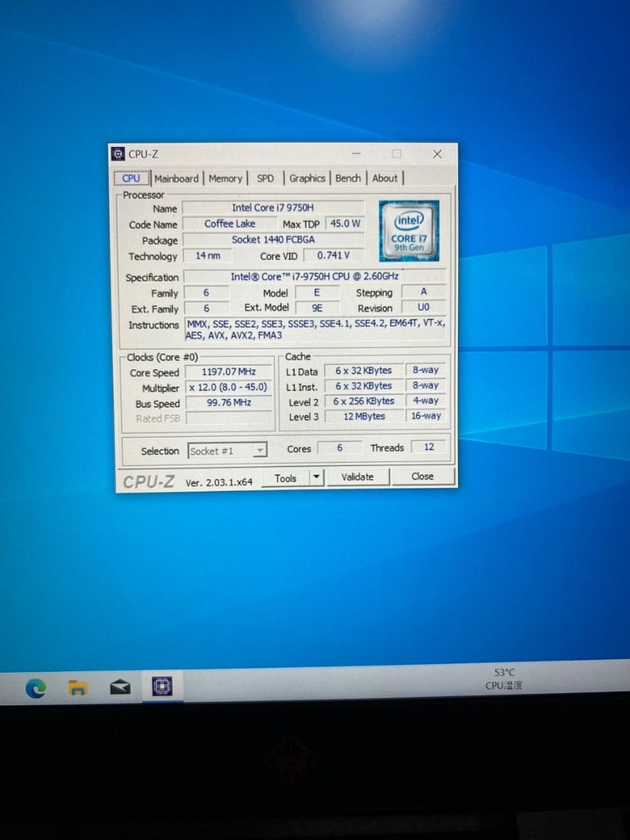Click the Intel Core i7 logo badge
This screenshot has height=840, width=630.
click(409, 231)
